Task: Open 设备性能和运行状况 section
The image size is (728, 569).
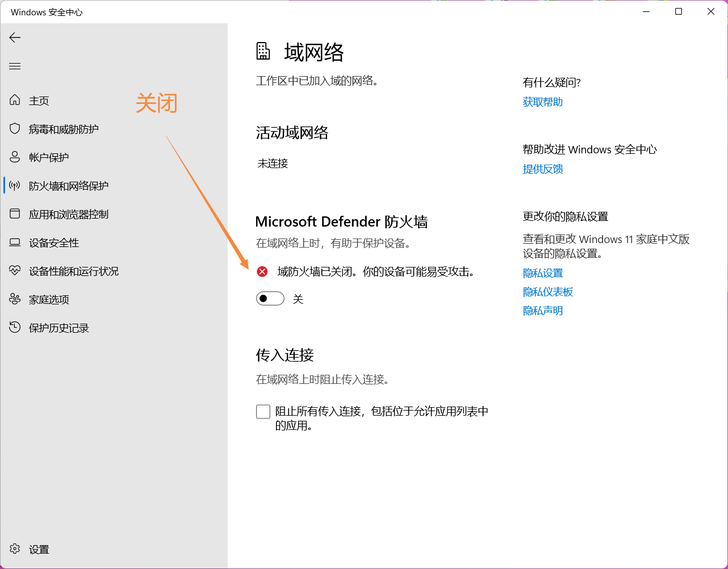Action: coord(74,271)
